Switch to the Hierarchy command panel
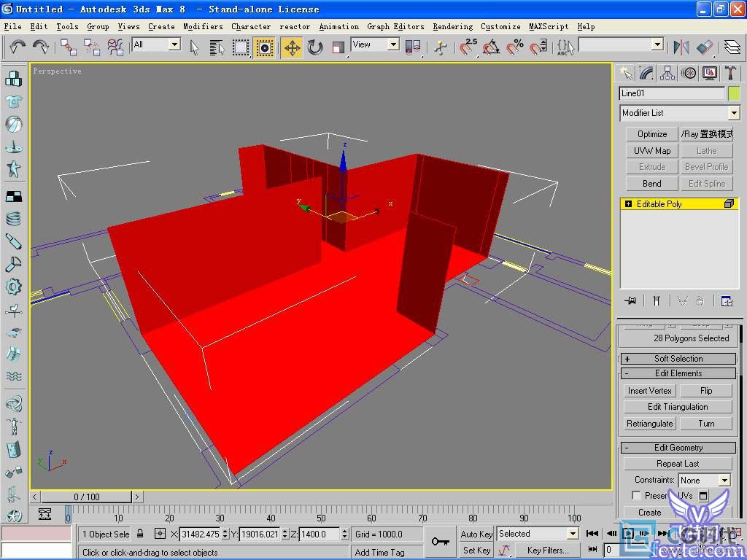The image size is (747, 560). pos(667,74)
